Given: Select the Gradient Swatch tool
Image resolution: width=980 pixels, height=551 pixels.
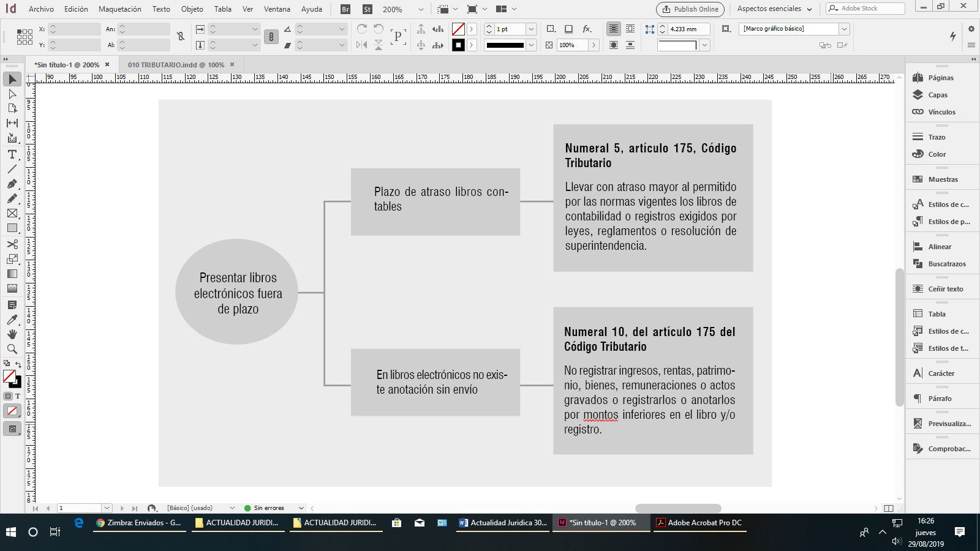Looking at the screenshot, I should tap(12, 274).
